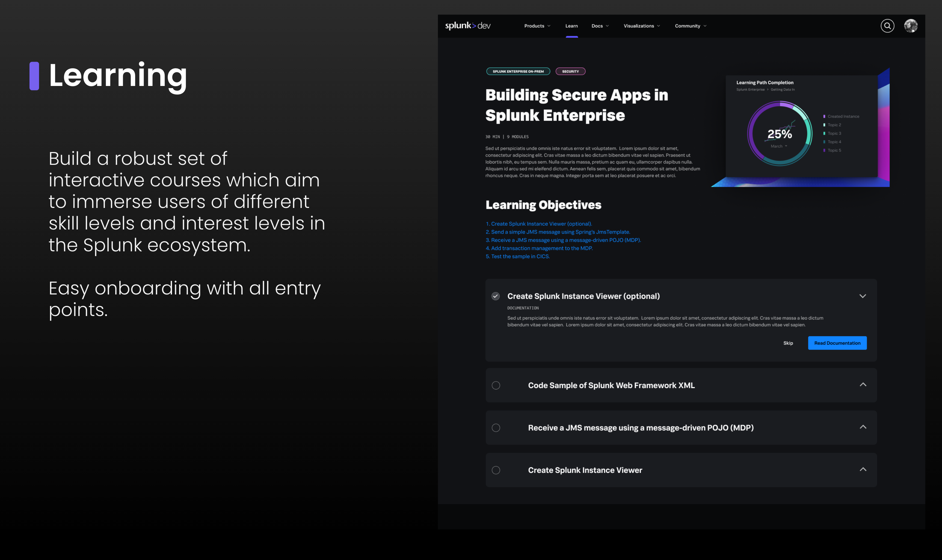Open objective 1 Create Splunk Instance Viewer link
The width and height of the screenshot is (942, 560).
[x=539, y=224]
